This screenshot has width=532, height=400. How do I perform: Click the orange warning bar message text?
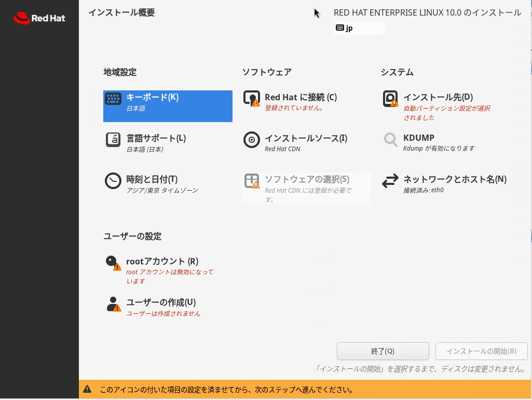[226, 390]
